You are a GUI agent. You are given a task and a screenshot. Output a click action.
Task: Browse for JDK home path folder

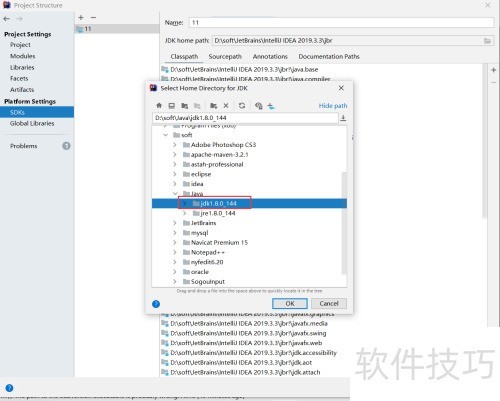(x=487, y=41)
